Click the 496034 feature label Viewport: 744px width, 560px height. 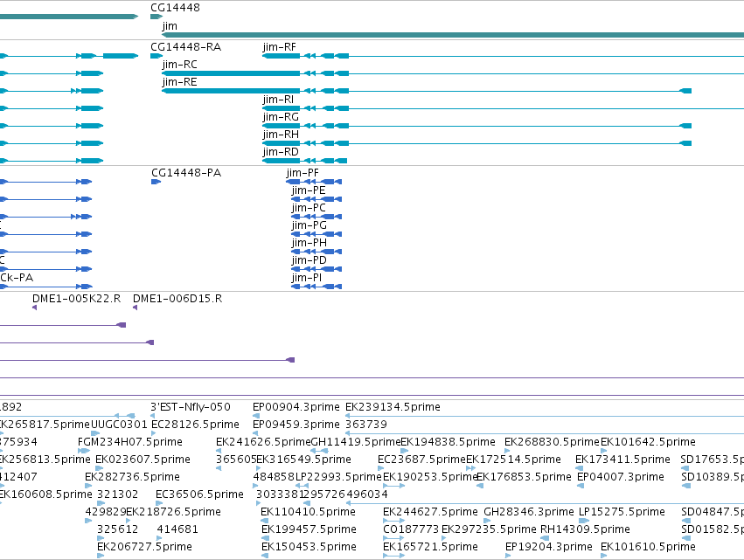tap(367, 494)
